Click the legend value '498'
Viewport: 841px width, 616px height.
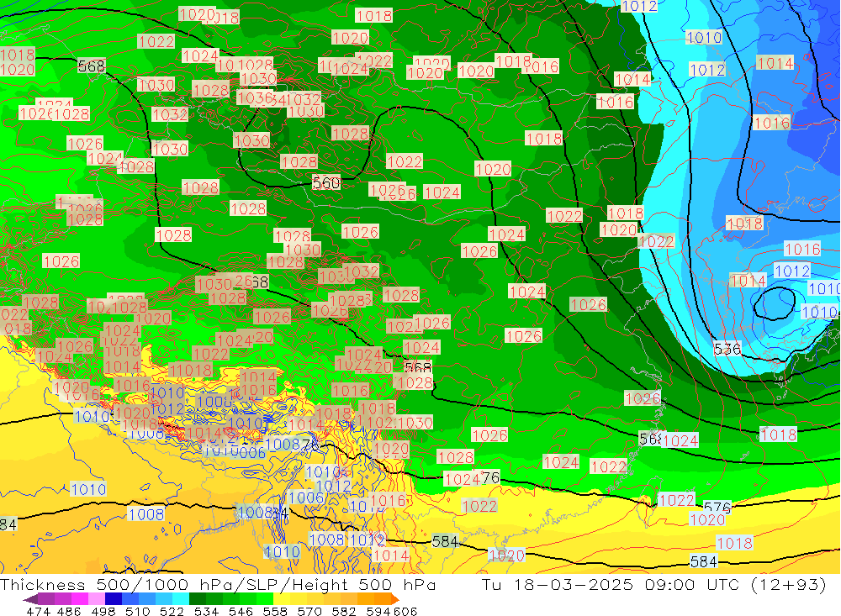point(103,611)
